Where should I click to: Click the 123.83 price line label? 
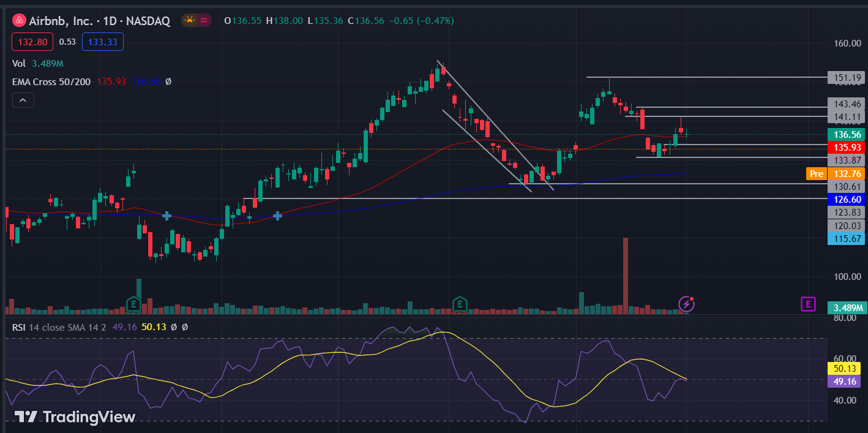[x=845, y=213]
